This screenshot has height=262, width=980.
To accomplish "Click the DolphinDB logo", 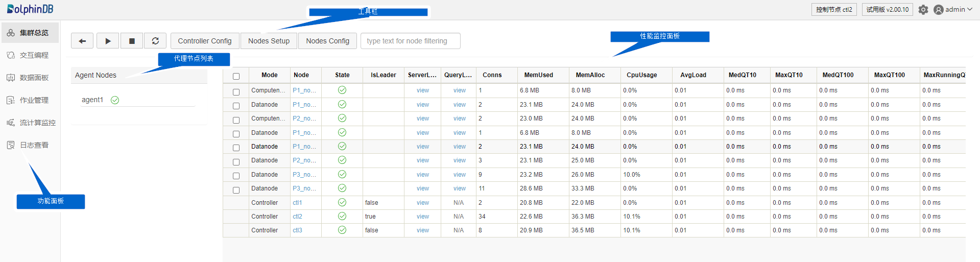I will pyautogui.click(x=30, y=9).
